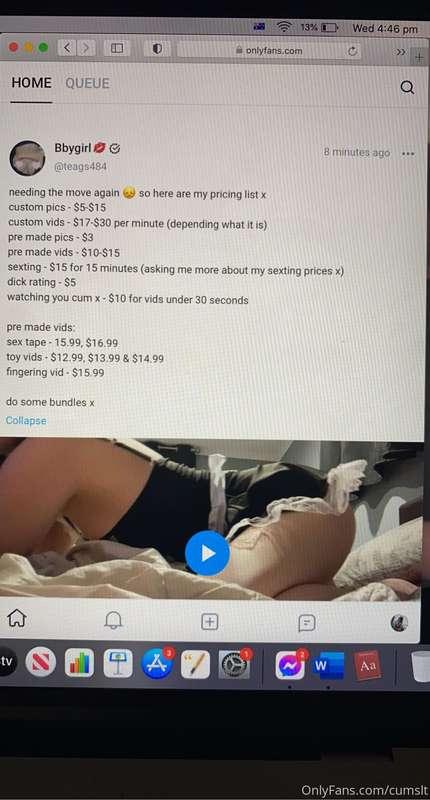Reload the page in Safari
430x800 pixels.
click(x=351, y=51)
